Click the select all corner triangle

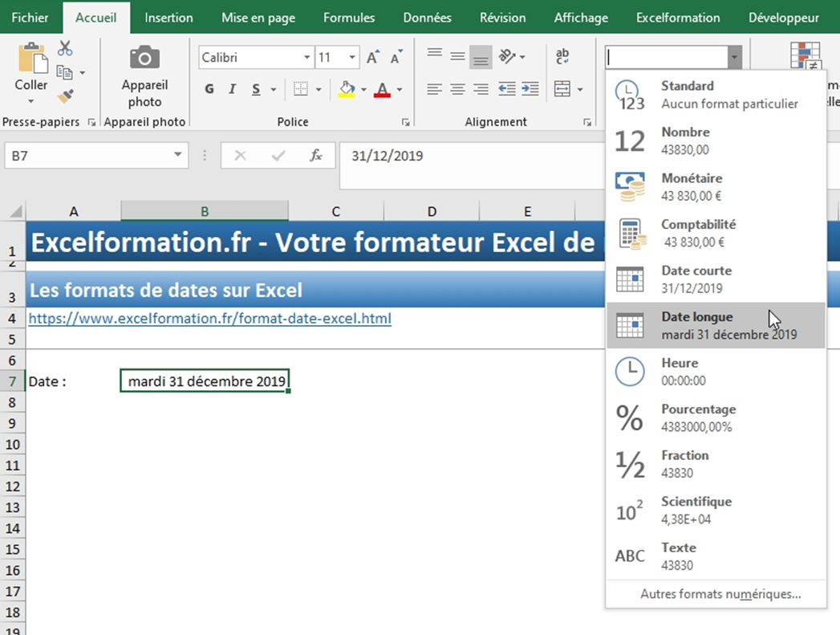tap(16, 211)
